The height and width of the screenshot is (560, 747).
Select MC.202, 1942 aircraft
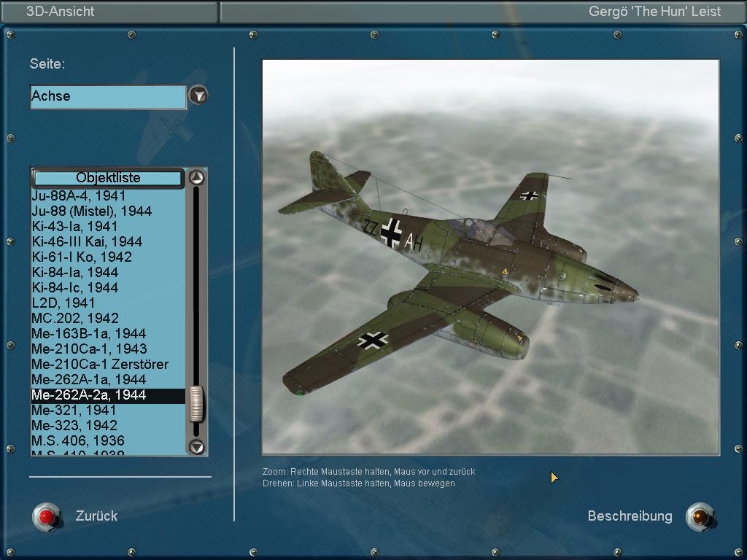(108, 318)
